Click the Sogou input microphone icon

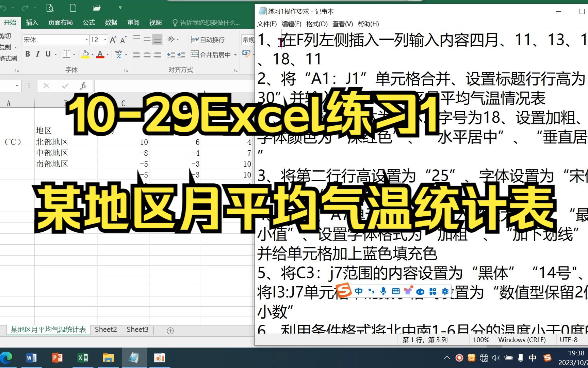coord(383,291)
